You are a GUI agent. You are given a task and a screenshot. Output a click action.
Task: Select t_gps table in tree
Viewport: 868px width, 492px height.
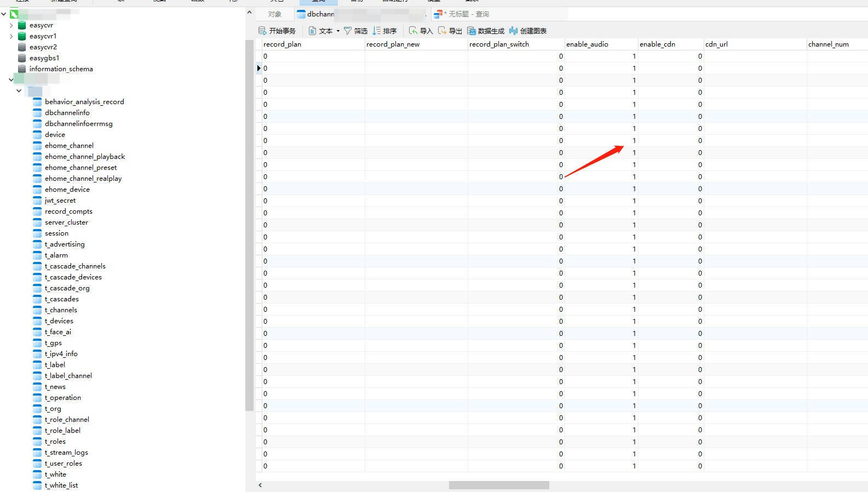click(x=53, y=343)
